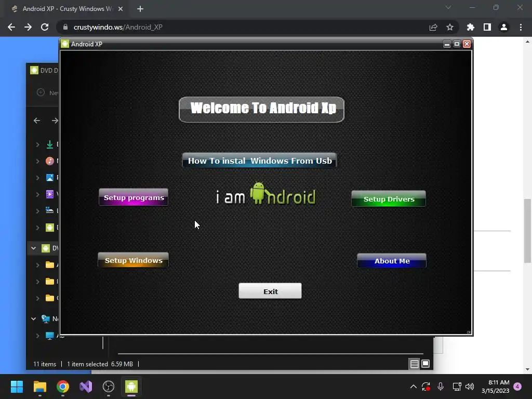Click Android XP app in the taskbar
532x399 pixels.
point(131,387)
